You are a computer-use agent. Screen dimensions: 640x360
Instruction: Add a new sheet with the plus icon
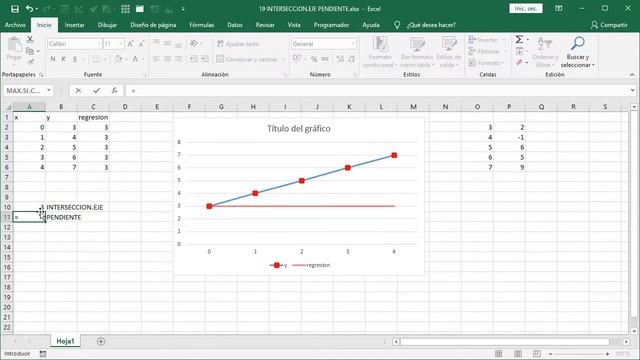pos(101,341)
